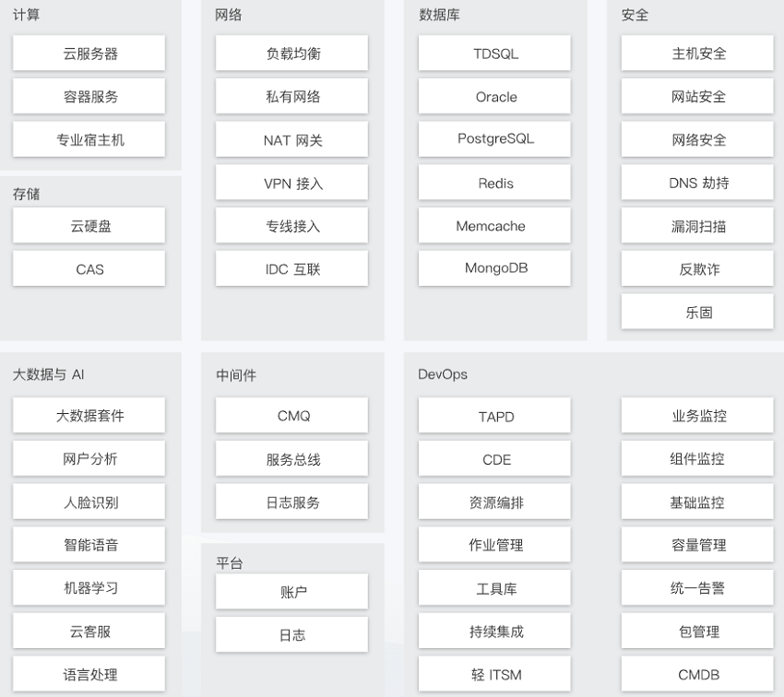Screen dimensions: 784x697
Task: Select the 网户分析 card
Action: (x=89, y=458)
